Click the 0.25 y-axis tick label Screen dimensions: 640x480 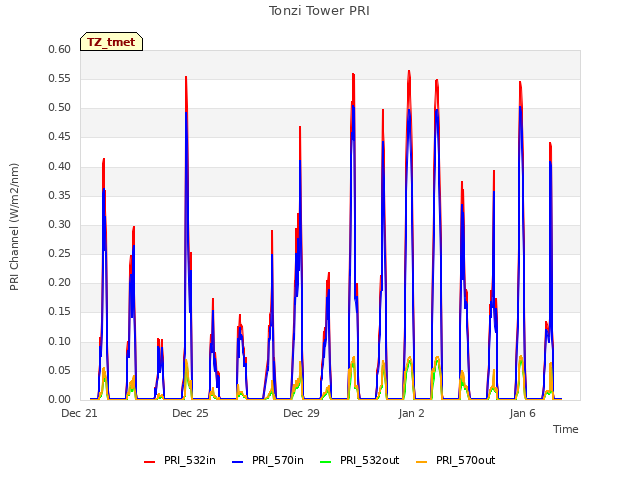point(60,253)
